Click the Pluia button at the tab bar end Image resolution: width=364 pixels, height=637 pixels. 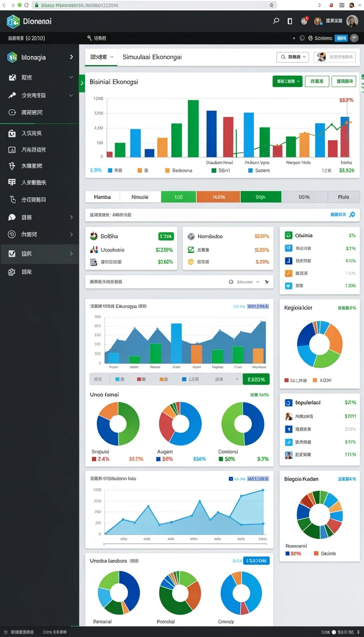click(x=344, y=197)
